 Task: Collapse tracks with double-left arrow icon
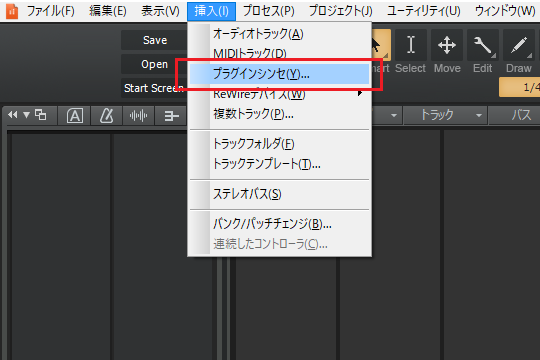[13, 115]
